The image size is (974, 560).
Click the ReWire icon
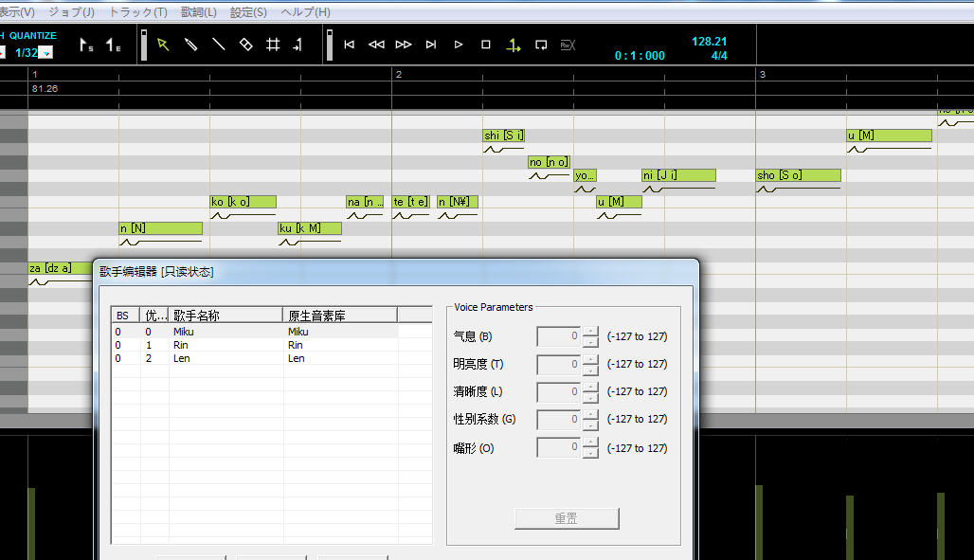pos(568,45)
